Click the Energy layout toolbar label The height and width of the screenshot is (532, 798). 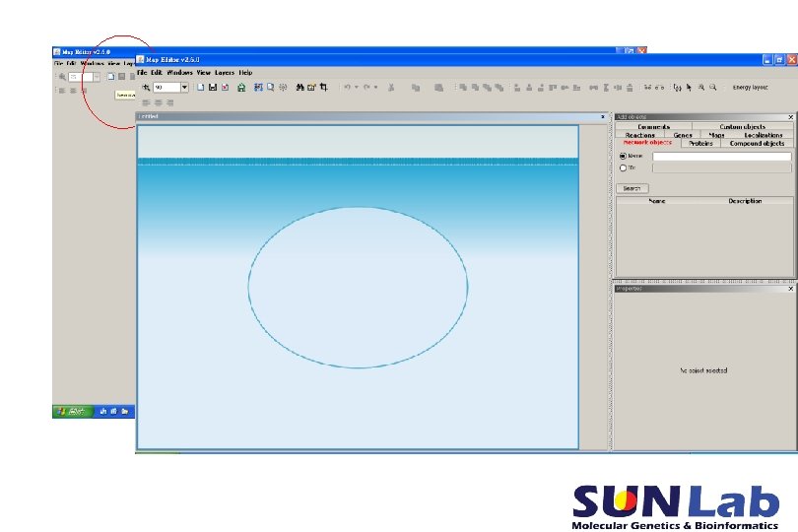pyautogui.click(x=750, y=88)
